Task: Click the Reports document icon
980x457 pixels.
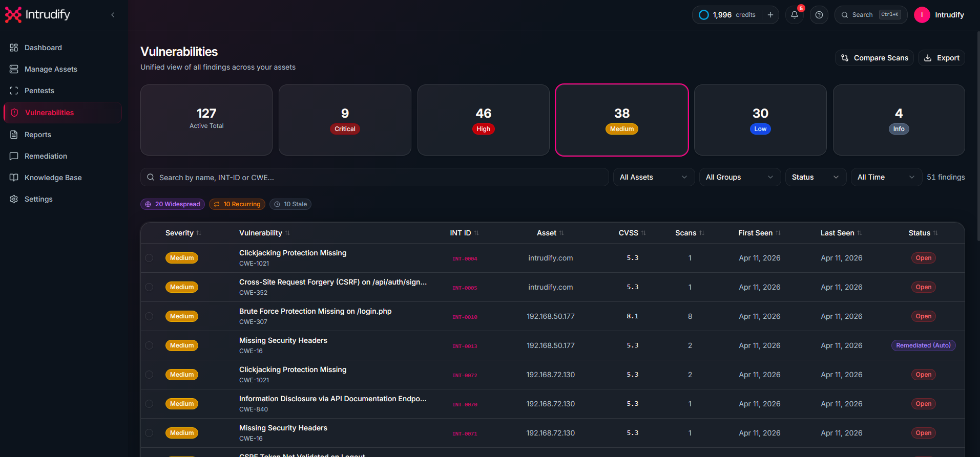Action: tap(14, 135)
